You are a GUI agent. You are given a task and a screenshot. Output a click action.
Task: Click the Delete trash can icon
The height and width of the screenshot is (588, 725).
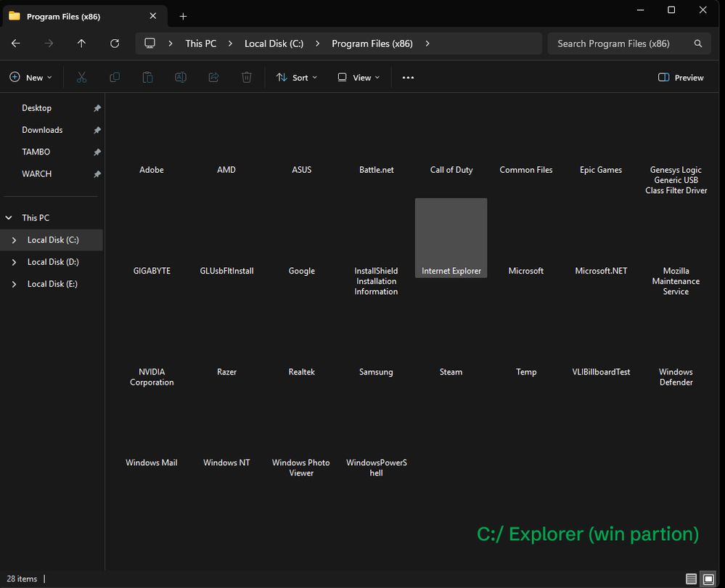point(247,77)
